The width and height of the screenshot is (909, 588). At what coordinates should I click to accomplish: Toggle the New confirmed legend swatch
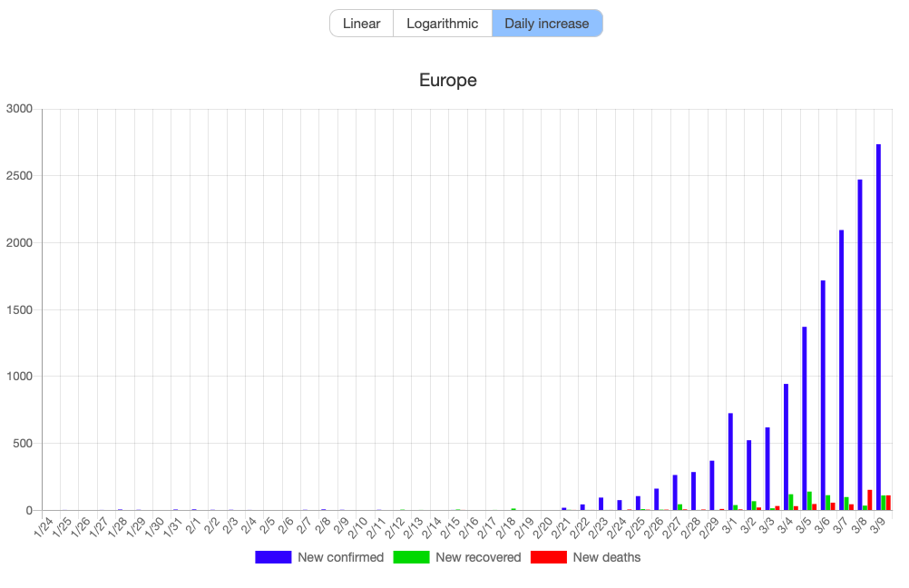click(x=273, y=557)
